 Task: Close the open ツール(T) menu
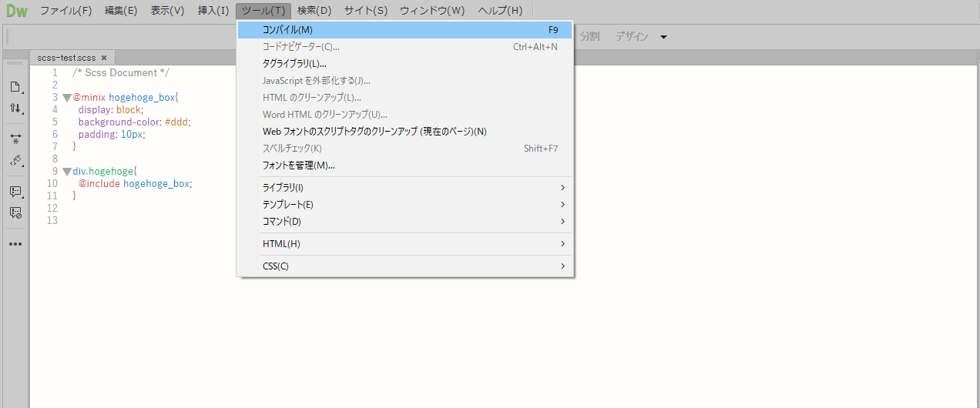pyautogui.click(x=263, y=11)
